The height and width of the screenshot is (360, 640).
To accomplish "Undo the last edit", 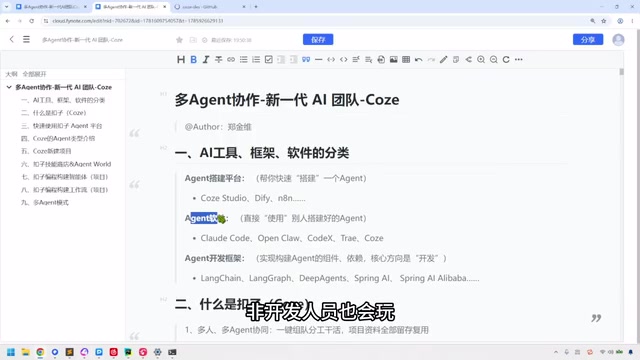I will (x=418, y=60).
